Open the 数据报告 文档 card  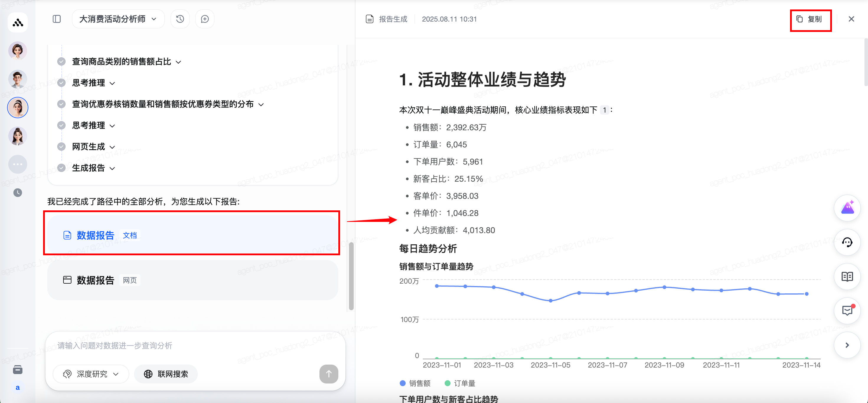192,235
